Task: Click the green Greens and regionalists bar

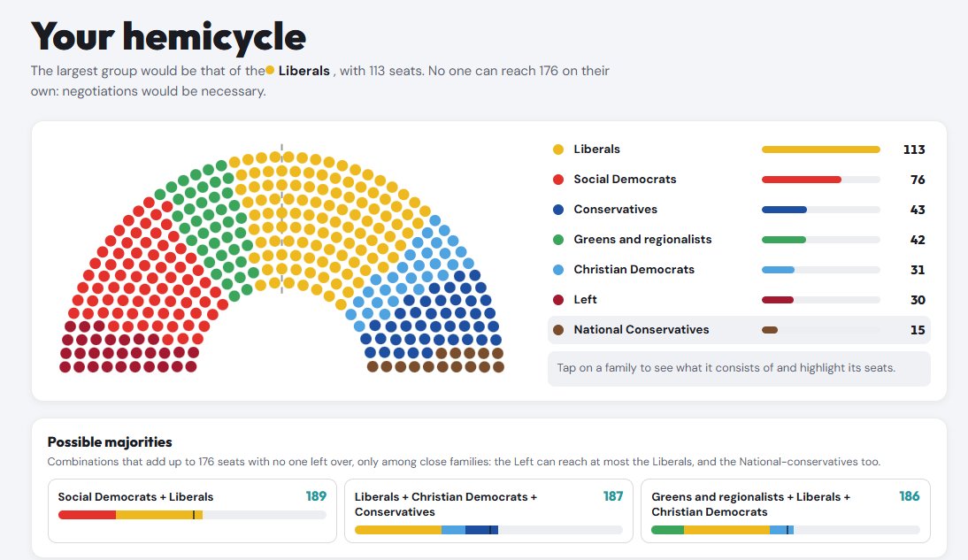Action: [783, 240]
